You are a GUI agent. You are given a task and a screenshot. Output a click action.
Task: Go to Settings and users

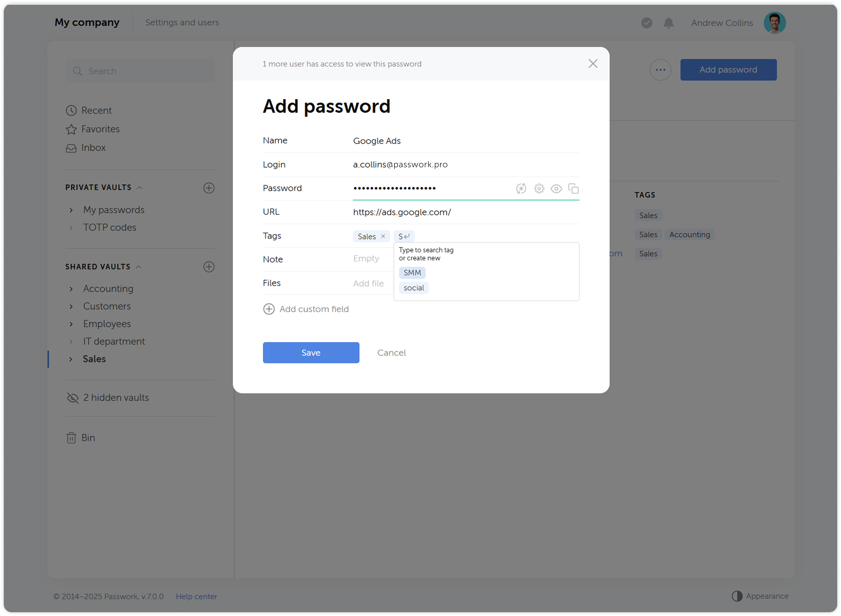[182, 22]
